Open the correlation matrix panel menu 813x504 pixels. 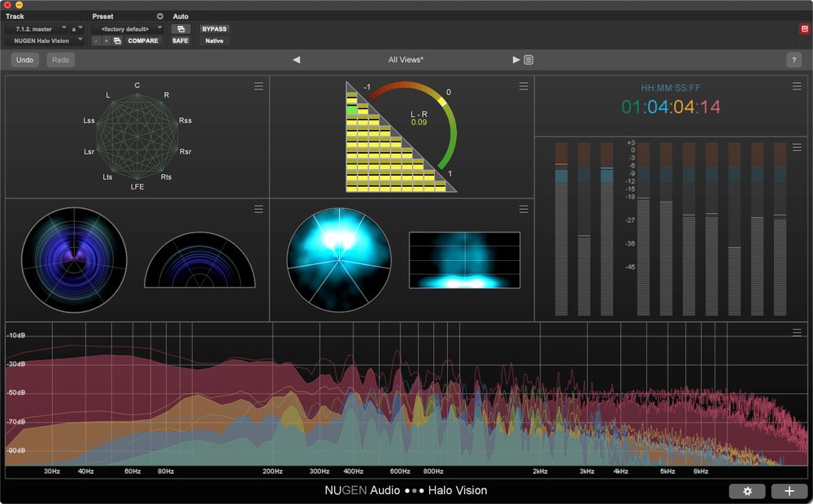pos(524,86)
